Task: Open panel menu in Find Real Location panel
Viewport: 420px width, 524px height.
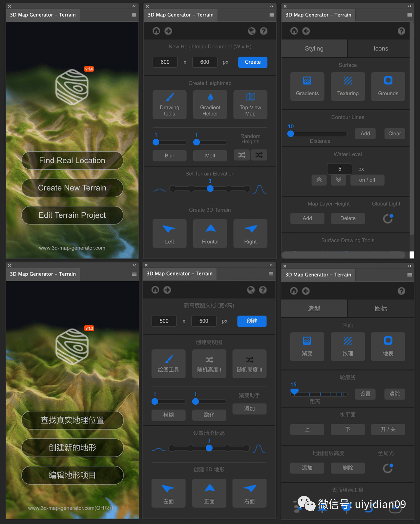Action: point(134,15)
